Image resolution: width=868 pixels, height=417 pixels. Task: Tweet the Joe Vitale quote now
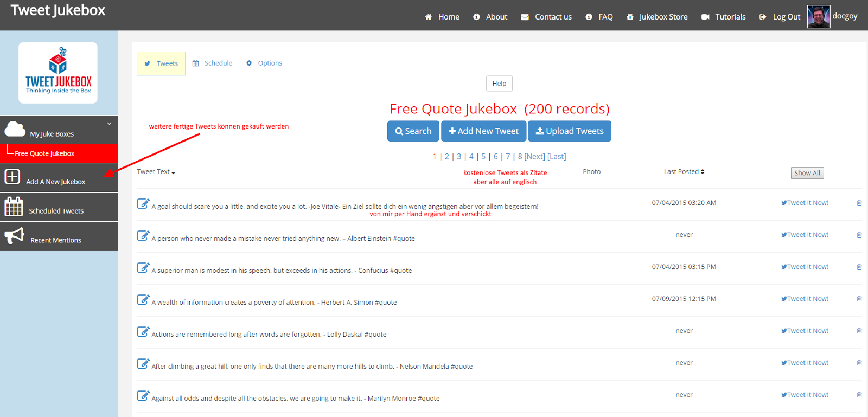(x=805, y=203)
